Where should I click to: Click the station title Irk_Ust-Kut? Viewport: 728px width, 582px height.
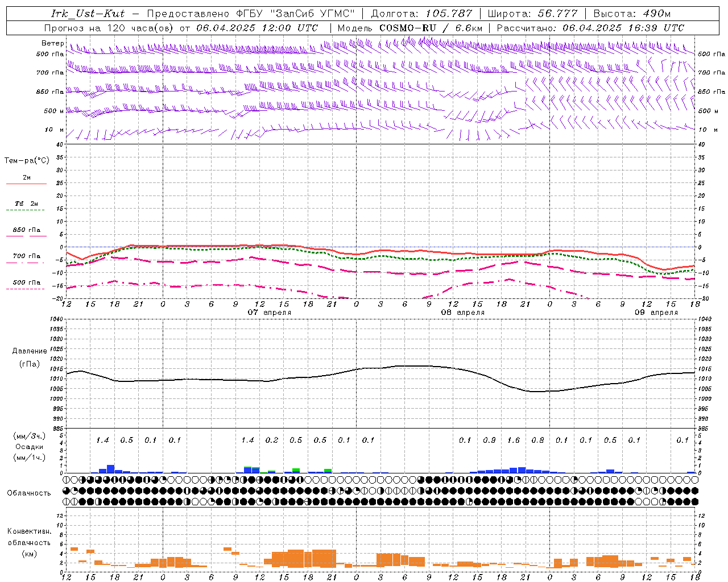tap(88, 14)
